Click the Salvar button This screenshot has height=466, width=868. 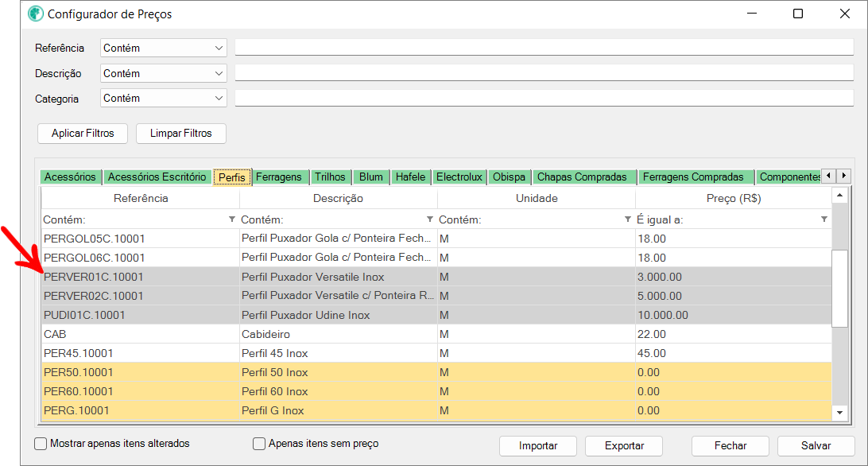pyautogui.click(x=816, y=445)
